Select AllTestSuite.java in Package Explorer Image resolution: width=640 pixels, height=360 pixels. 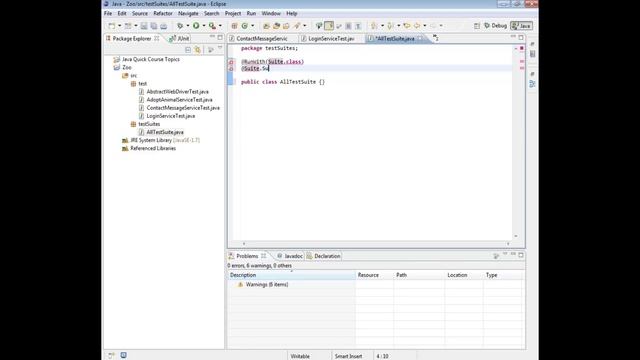click(165, 132)
